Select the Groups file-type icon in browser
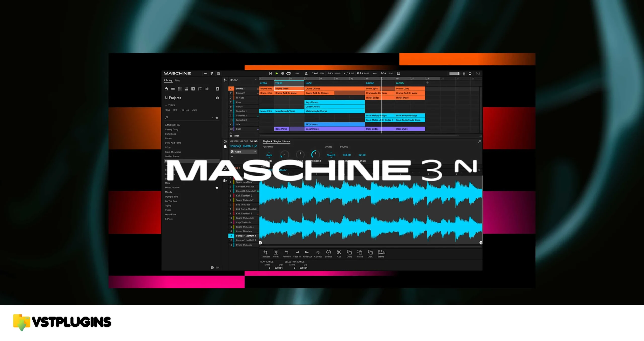This screenshot has width=644, height=341. pos(173,89)
